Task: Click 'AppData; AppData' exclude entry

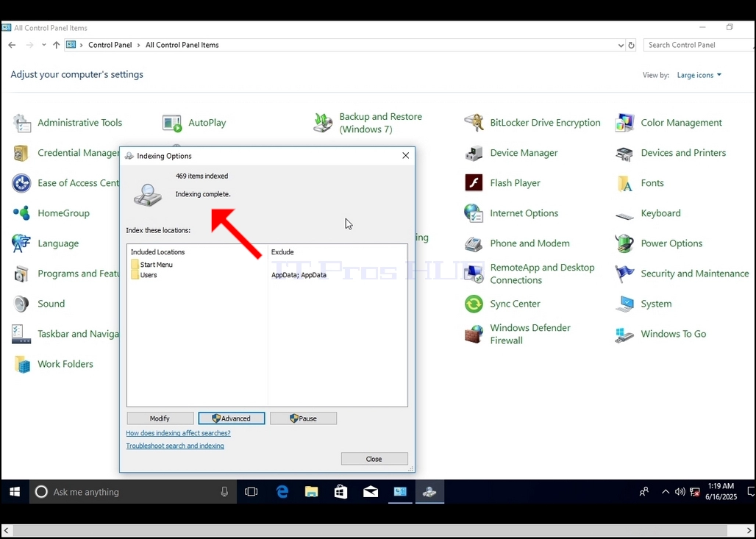Action: coord(299,275)
